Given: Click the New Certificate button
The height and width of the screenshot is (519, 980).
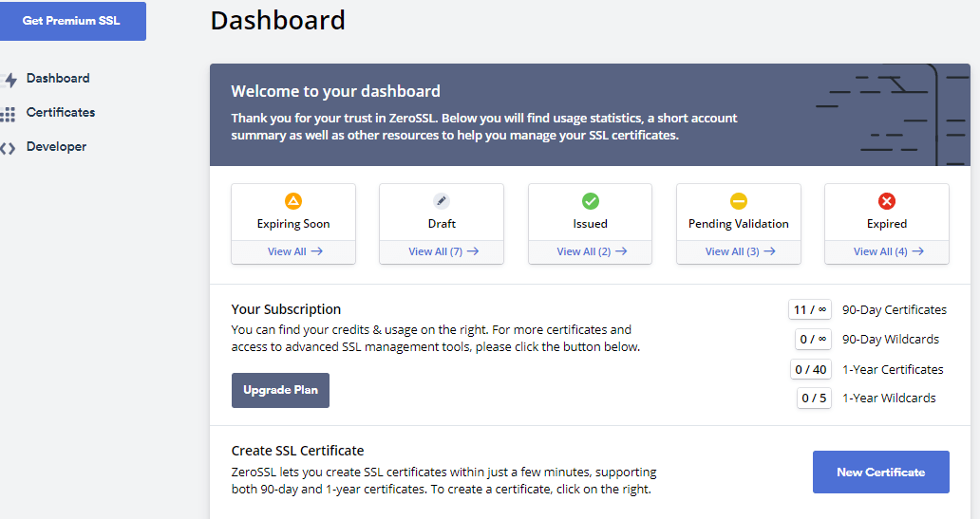Looking at the screenshot, I should point(881,473).
